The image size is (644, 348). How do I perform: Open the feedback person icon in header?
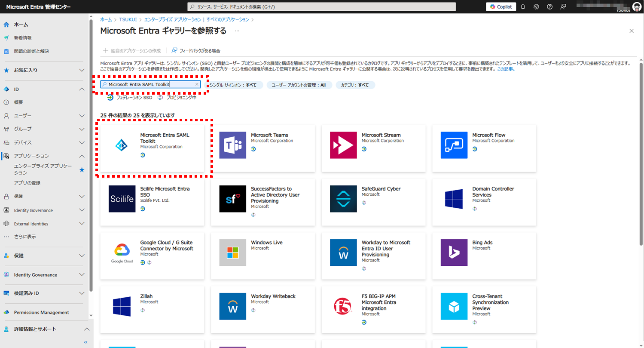tap(563, 7)
